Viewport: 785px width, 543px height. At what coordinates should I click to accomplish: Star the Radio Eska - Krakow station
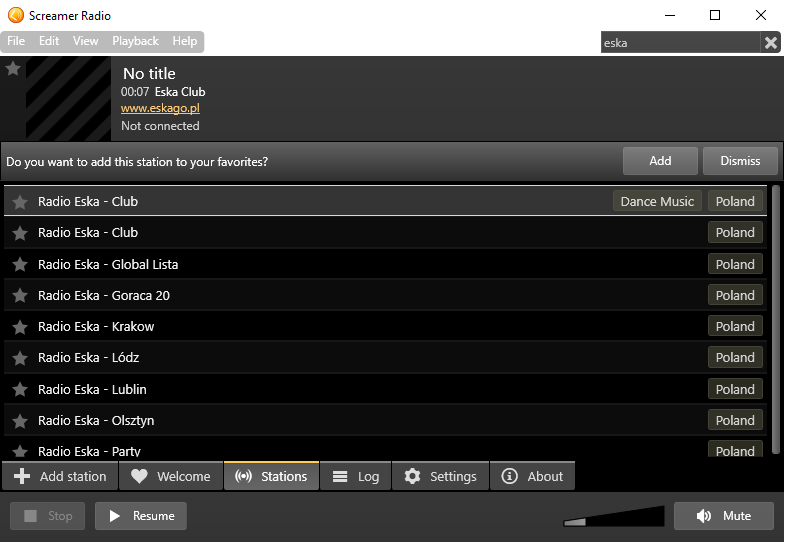pos(20,327)
